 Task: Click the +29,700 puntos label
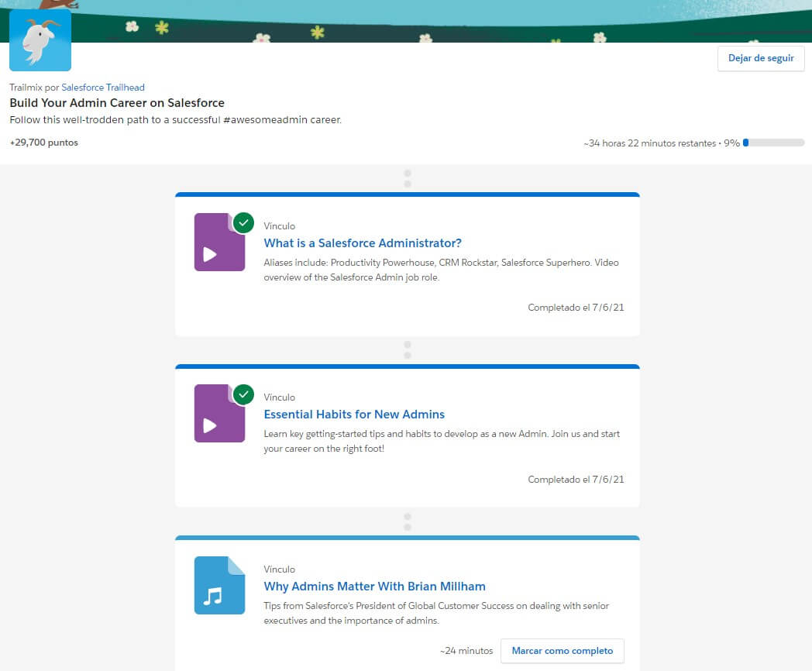[x=44, y=143]
